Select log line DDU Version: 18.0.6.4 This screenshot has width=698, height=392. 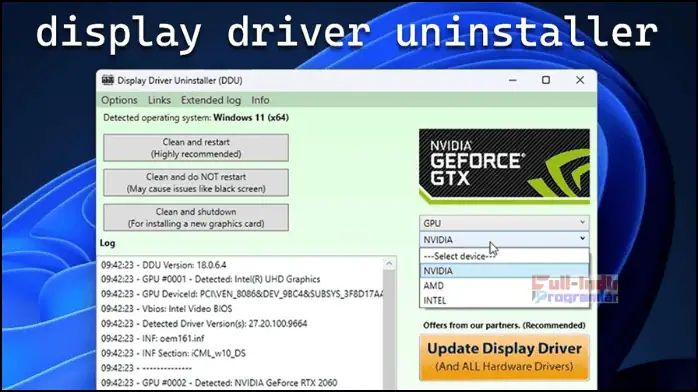point(163,265)
